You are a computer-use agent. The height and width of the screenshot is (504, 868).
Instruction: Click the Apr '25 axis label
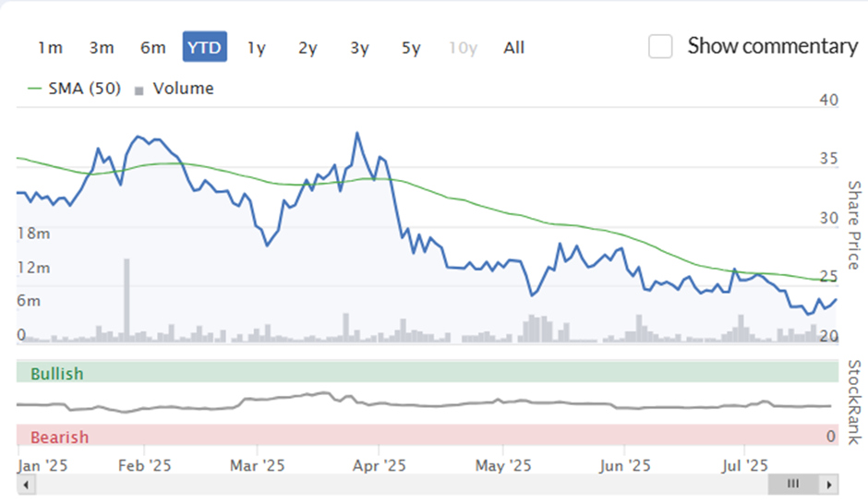click(380, 466)
